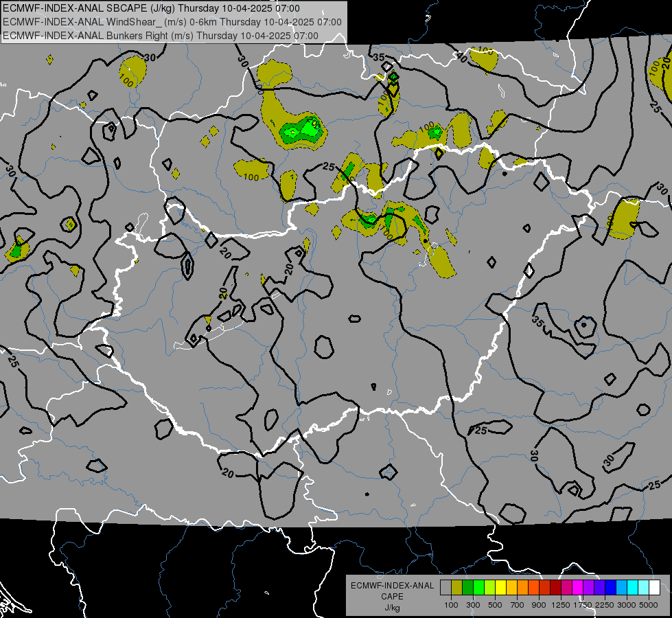
Task: Click the CAPE word in the legend
Action: pyautogui.click(x=392, y=597)
